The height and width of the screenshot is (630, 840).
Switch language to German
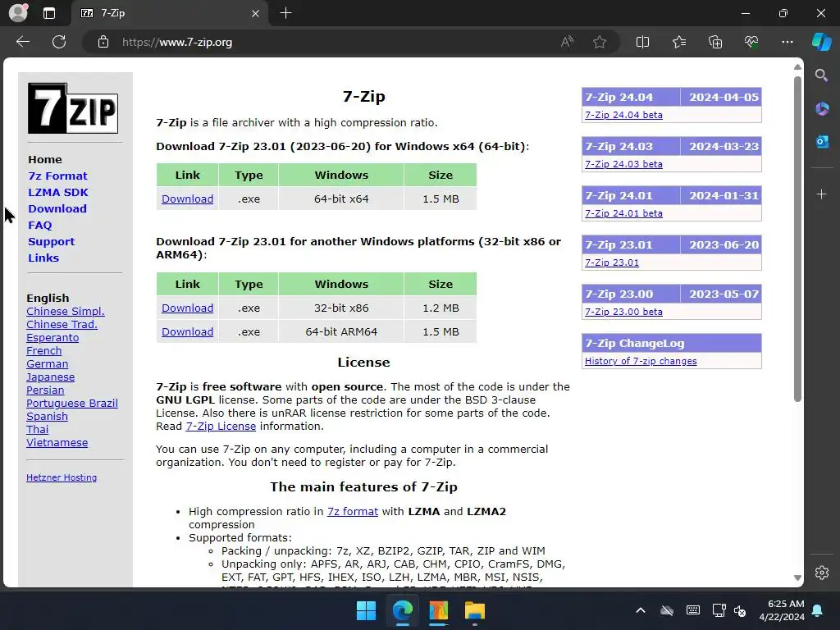[47, 363]
